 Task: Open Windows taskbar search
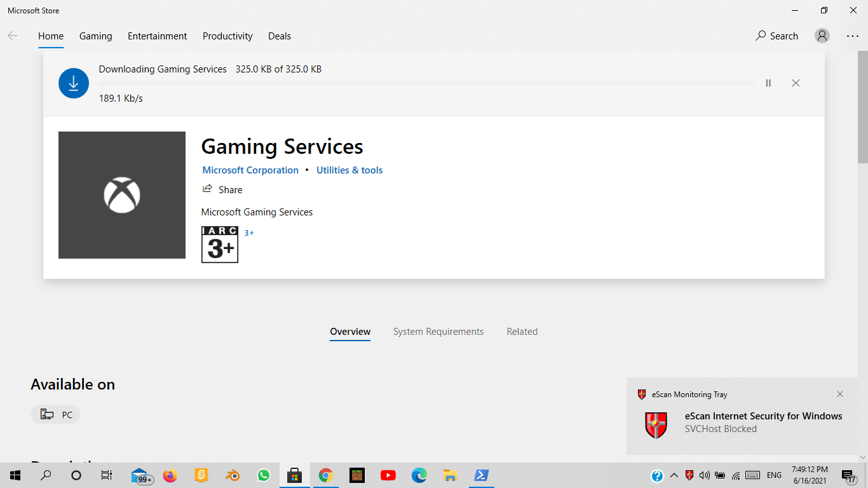[x=46, y=475]
